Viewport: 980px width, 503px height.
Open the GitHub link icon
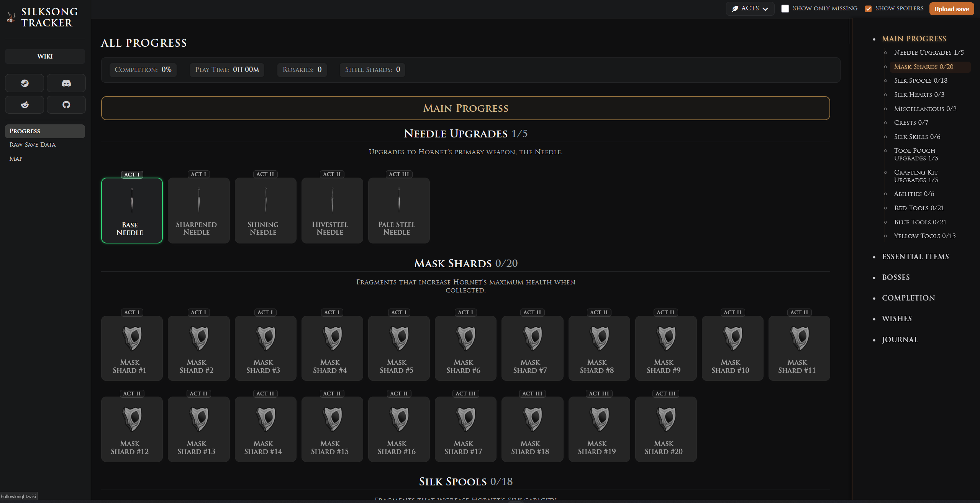pyautogui.click(x=66, y=105)
